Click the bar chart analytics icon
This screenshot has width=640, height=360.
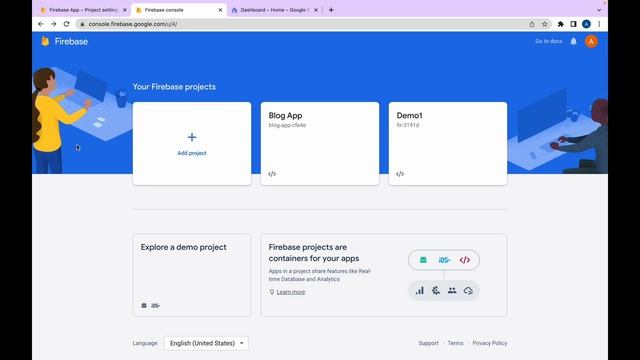[420, 291]
